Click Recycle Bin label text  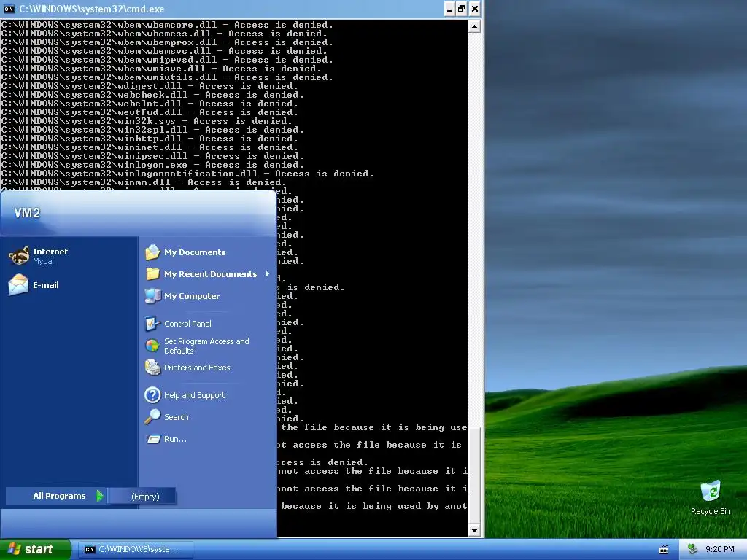(x=711, y=511)
